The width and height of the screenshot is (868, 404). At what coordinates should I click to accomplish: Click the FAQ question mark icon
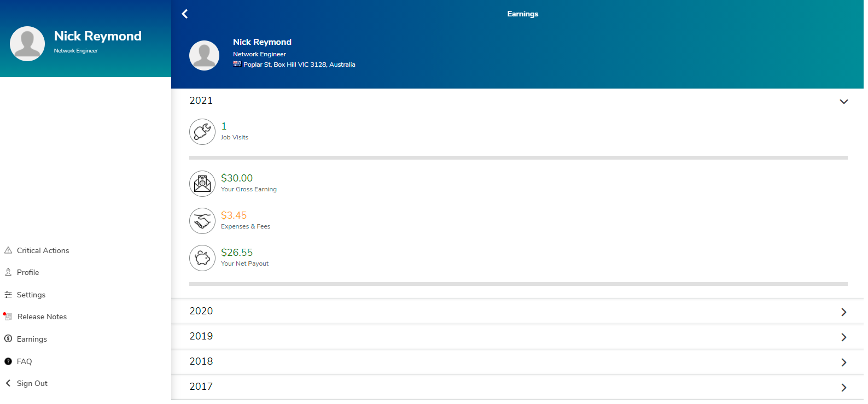[x=8, y=361]
